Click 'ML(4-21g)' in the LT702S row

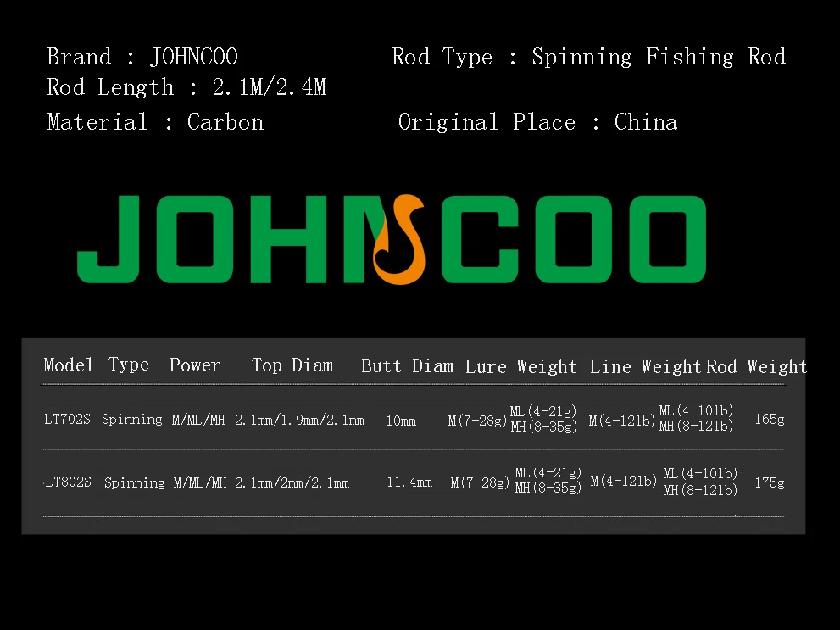pyautogui.click(x=543, y=411)
